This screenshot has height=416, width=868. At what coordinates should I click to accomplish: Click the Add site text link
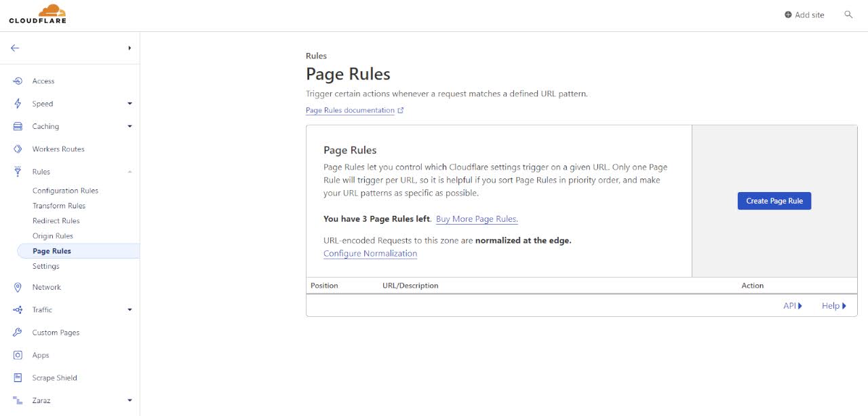pos(810,15)
